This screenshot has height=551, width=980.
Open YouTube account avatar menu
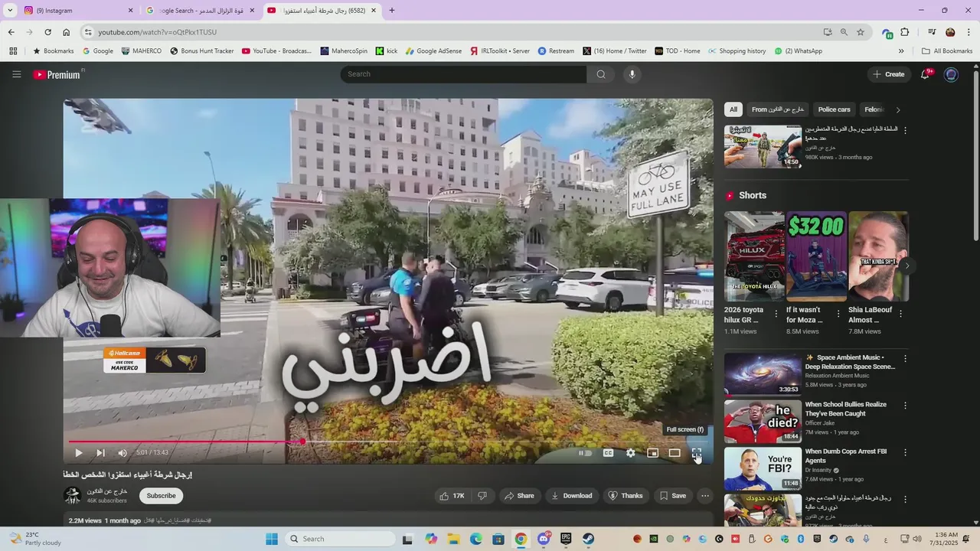[951, 74]
